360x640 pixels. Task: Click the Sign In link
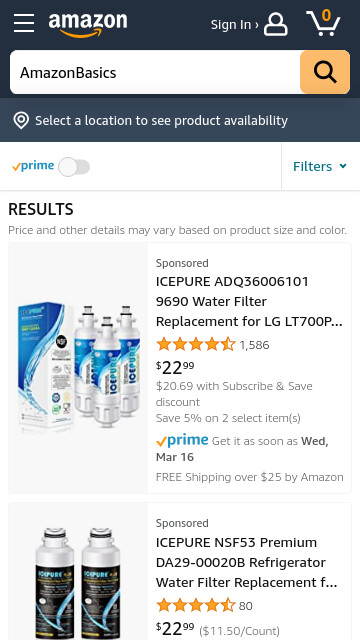pos(234,25)
